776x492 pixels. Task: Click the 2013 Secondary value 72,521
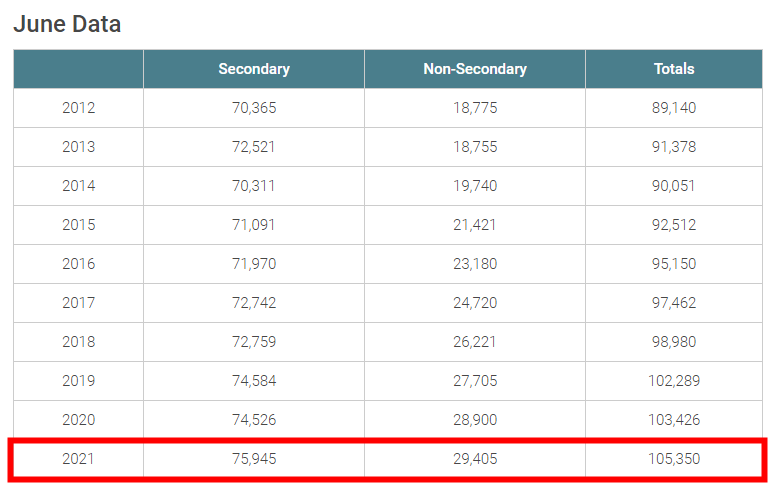tap(254, 147)
